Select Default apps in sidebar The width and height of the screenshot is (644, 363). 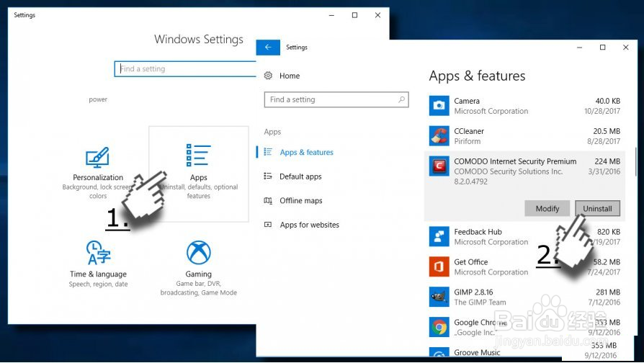point(300,176)
